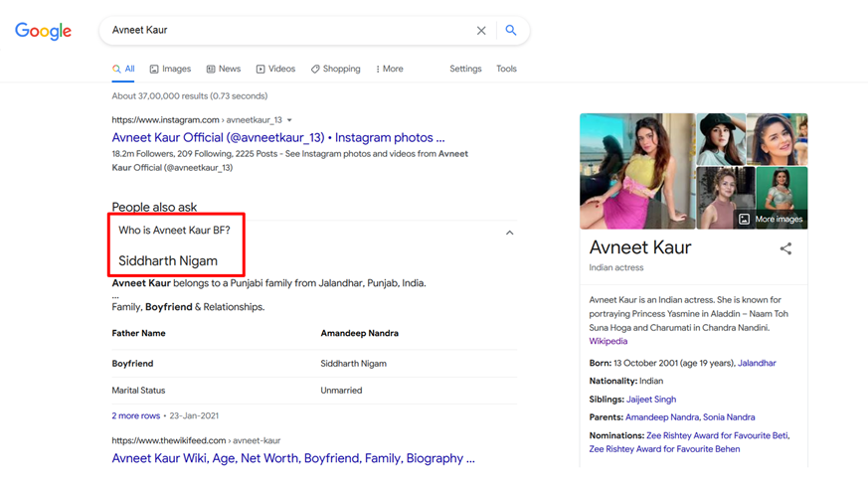Screen dimensions: 868x486
Task: Click the question 'Who is Avneet Kaur BF?'
Action: pyautogui.click(x=174, y=231)
